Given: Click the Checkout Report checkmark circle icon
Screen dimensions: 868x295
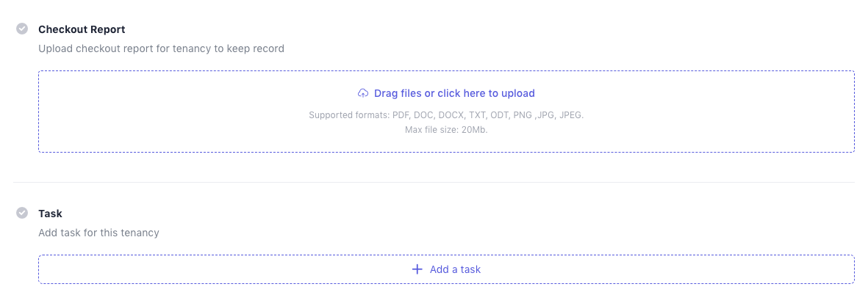Looking at the screenshot, I should (x=22, y=29).
